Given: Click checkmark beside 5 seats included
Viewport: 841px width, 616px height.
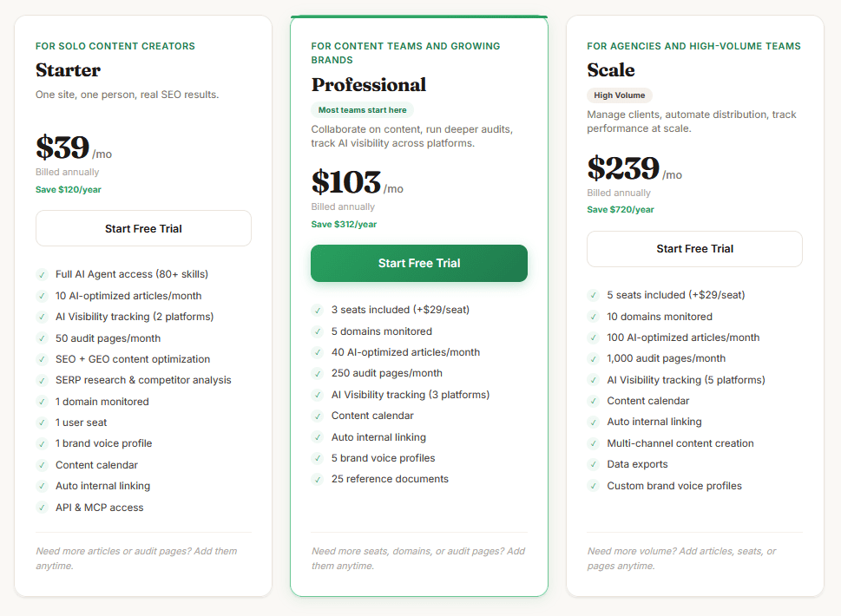Looking at the screenshot, I should tap(593, 295).
